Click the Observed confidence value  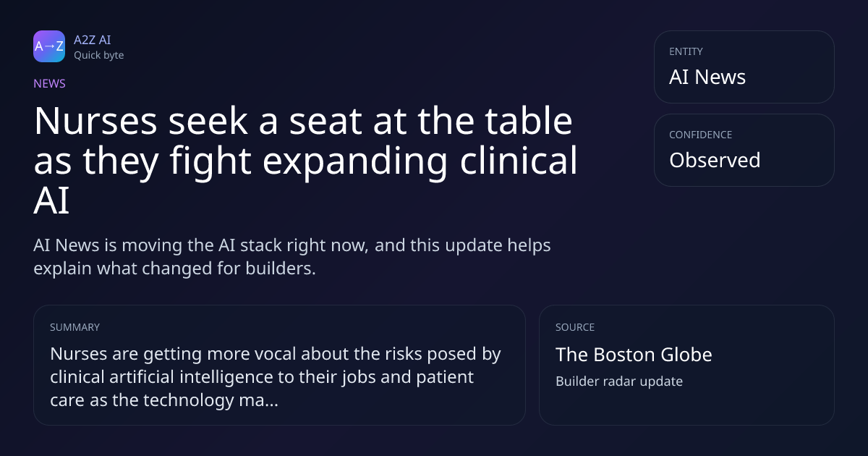[715, 160]
